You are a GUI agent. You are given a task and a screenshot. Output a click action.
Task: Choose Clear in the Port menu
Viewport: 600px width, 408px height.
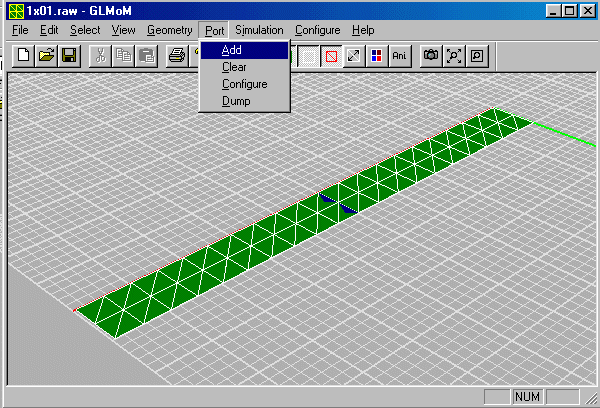click(x=233, y=67)
